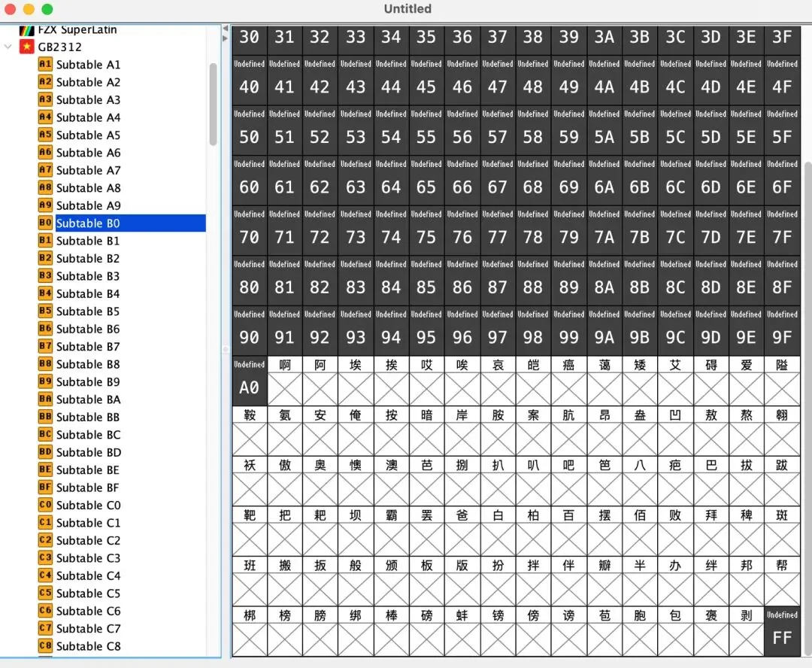Open Subtable B5 from the list

click(88, 311)
